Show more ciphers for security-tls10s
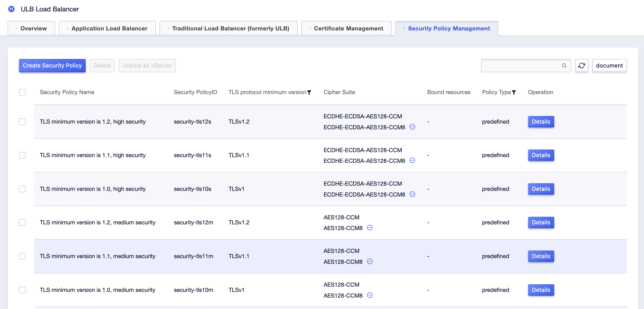 tap(412, 194)
